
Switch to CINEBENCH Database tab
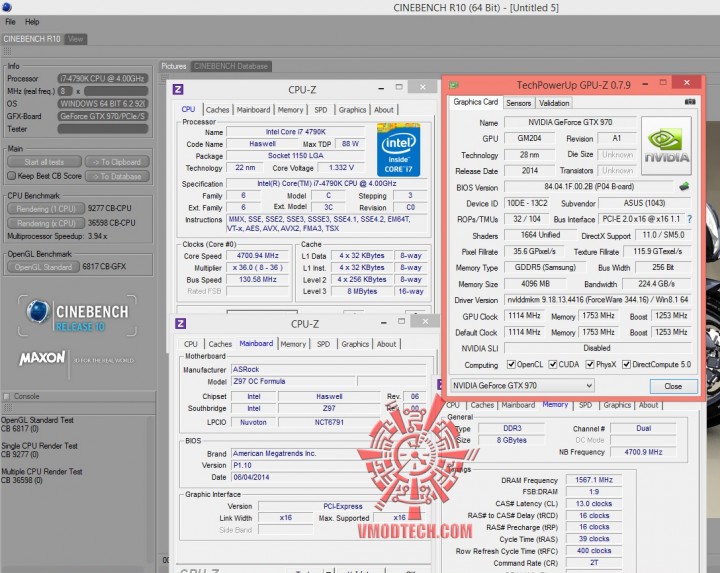[231, 66]
